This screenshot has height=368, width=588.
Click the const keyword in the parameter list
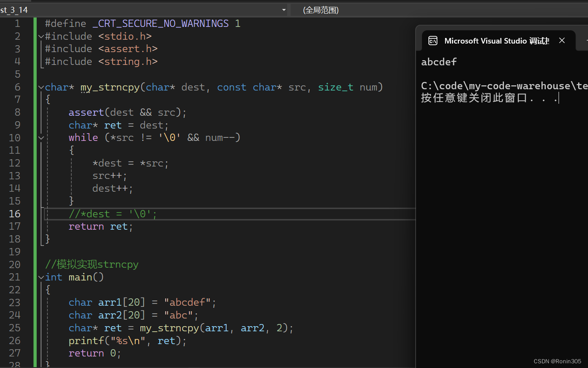[232, 87]
